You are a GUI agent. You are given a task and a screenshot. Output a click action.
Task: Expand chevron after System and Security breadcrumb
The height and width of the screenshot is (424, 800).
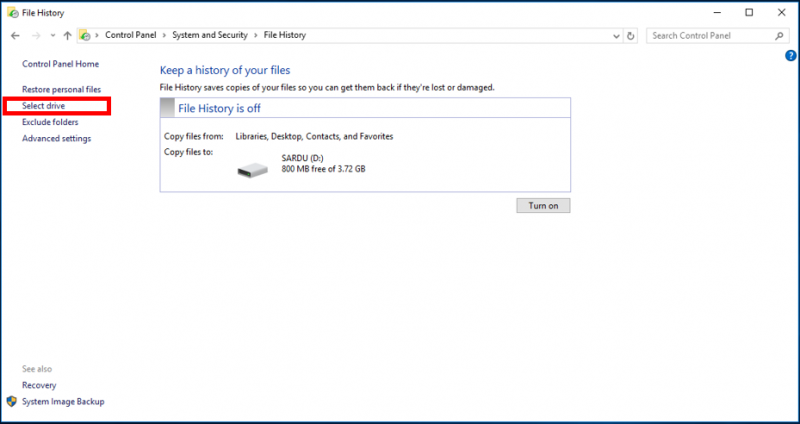[256, 36]
